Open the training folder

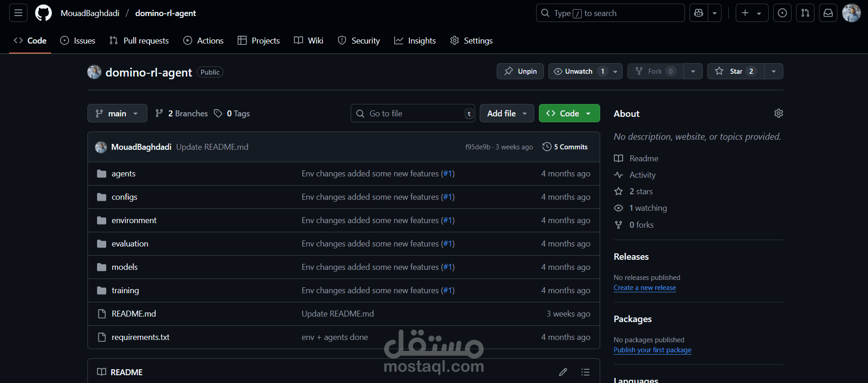pyautogui.click(x=125, y=290)
